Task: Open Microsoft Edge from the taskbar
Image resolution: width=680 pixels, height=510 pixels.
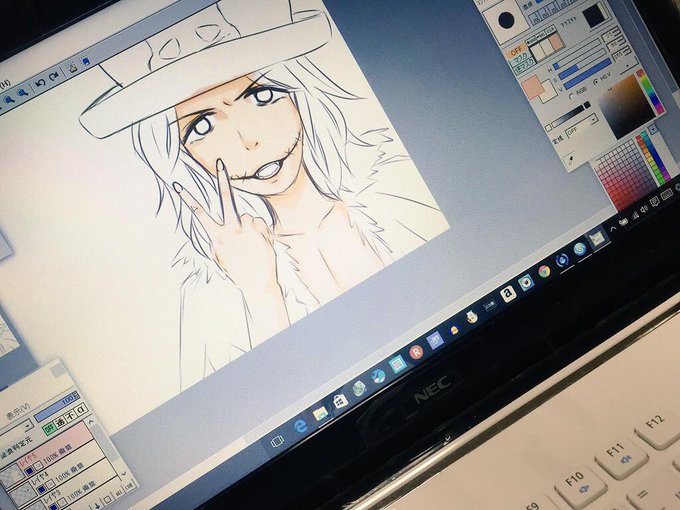Action: pyautogui.click(x=300, y=426)
